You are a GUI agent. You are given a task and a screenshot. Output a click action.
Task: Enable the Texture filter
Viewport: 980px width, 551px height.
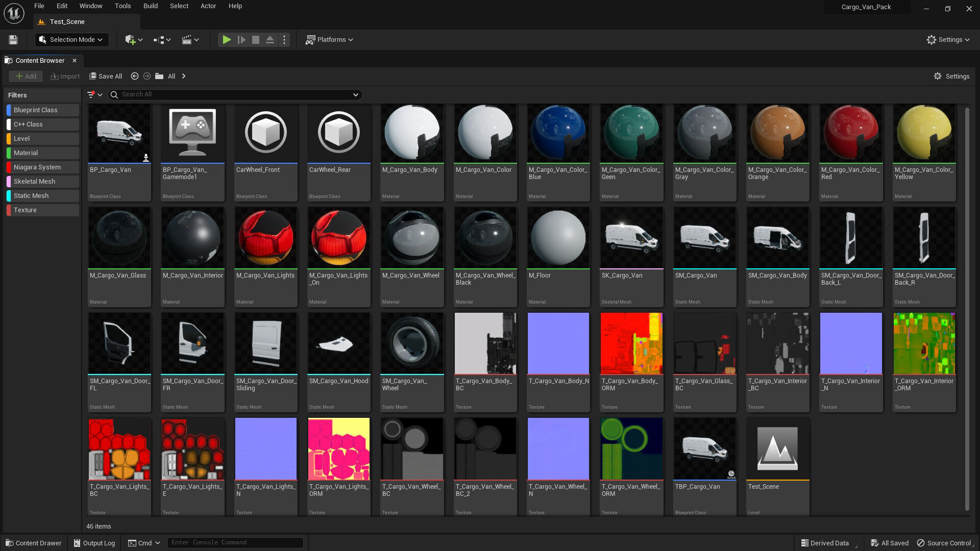click(43, 210)
